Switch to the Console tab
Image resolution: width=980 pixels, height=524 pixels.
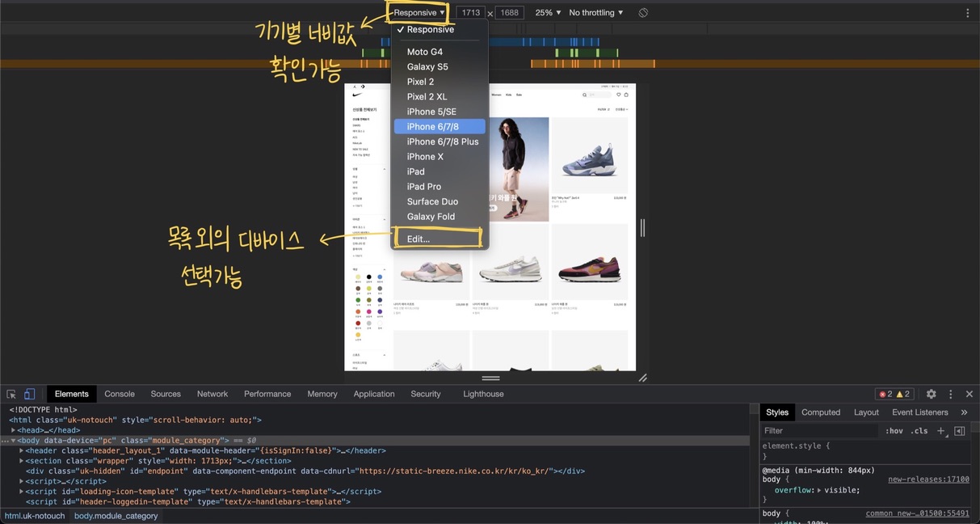[120, 394]
